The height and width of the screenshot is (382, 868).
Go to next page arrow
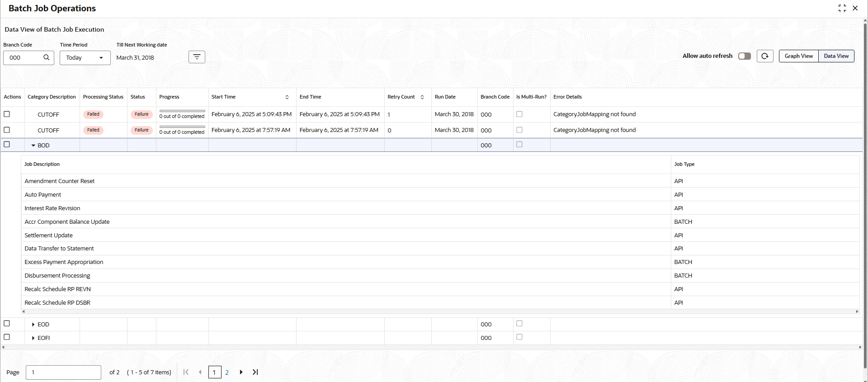[241, 372]
